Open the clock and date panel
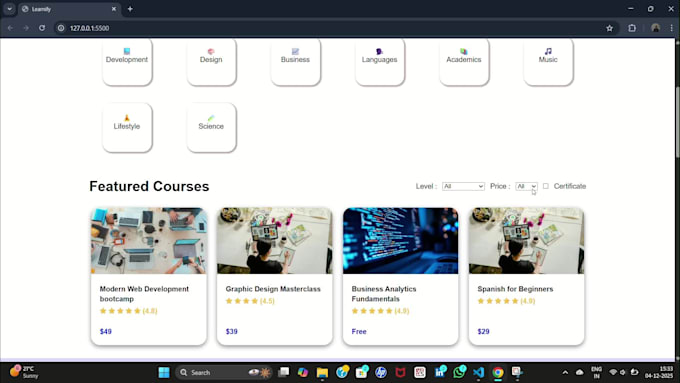The height and width of the screenshot is (383, 680). tap(659, 372)
